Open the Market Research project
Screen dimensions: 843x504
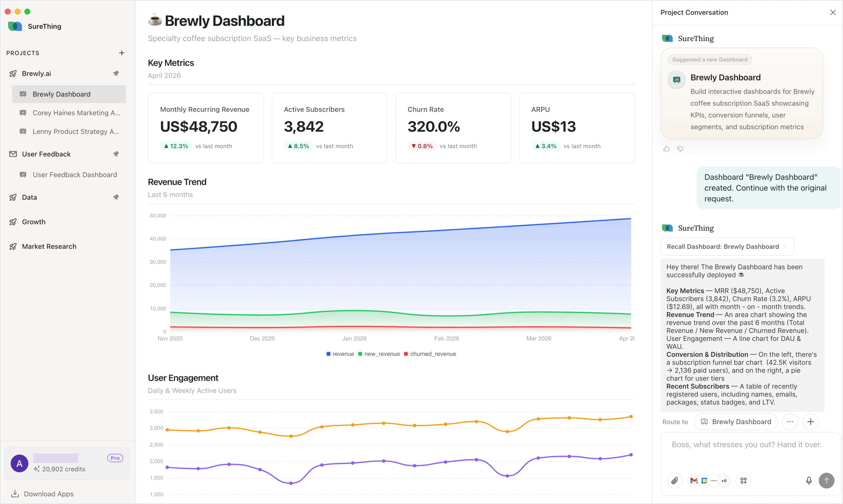(x=49, y=246)
